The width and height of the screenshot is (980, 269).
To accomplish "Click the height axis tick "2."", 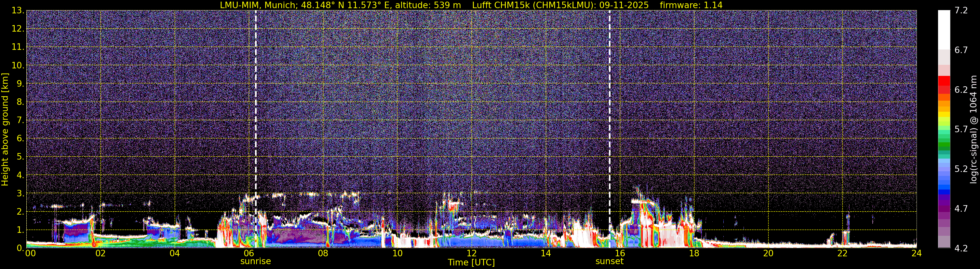I will pos(20,212).
